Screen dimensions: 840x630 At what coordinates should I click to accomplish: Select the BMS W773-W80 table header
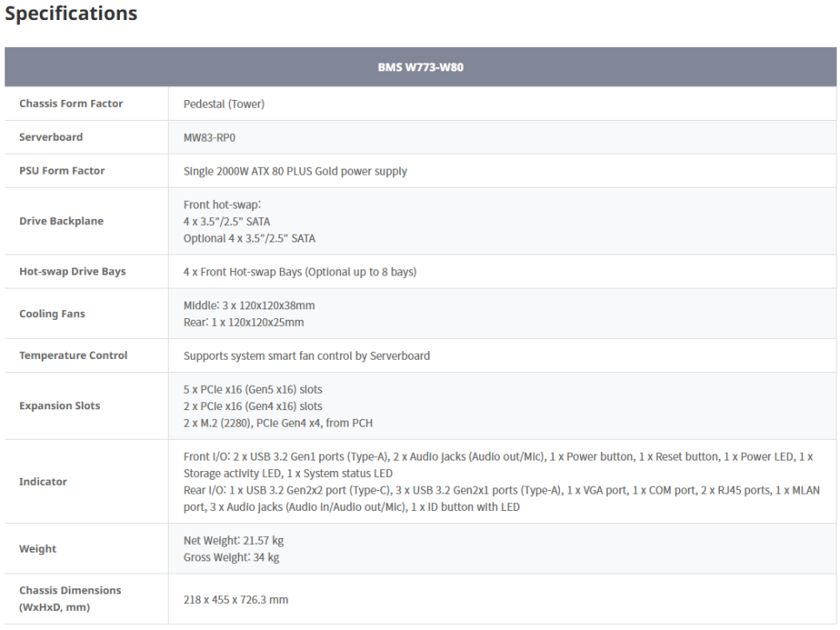[421, 67]
